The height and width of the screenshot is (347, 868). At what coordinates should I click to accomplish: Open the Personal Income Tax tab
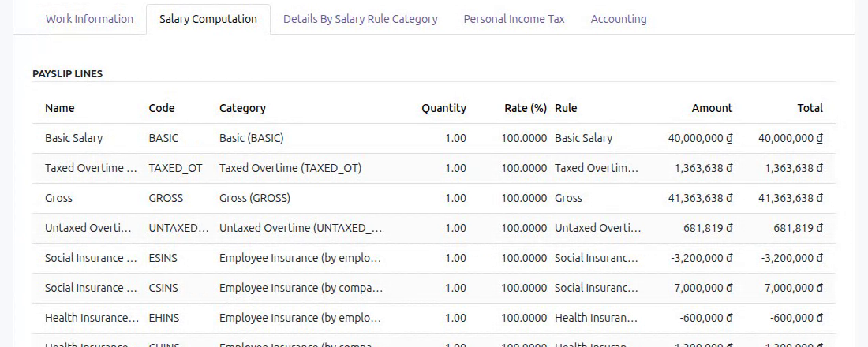point(514,19)
